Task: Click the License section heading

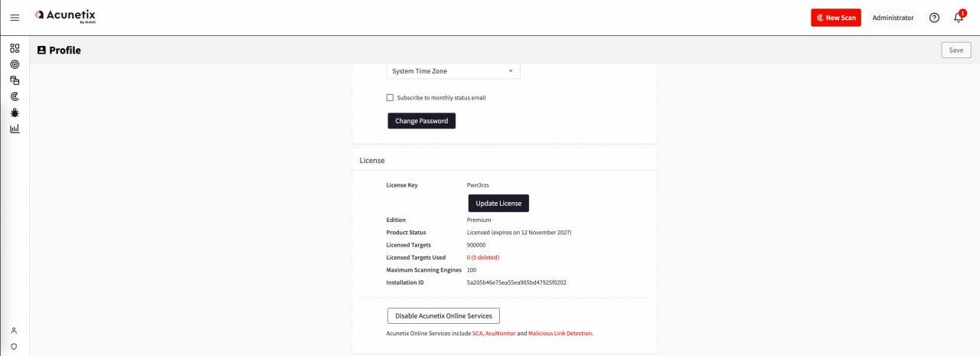Action: tap(372, 161)
